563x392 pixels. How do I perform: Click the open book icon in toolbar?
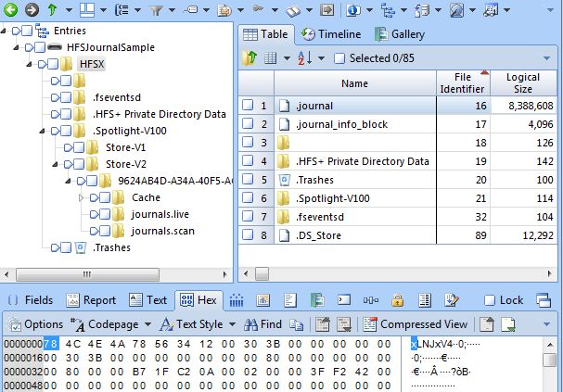293,11
